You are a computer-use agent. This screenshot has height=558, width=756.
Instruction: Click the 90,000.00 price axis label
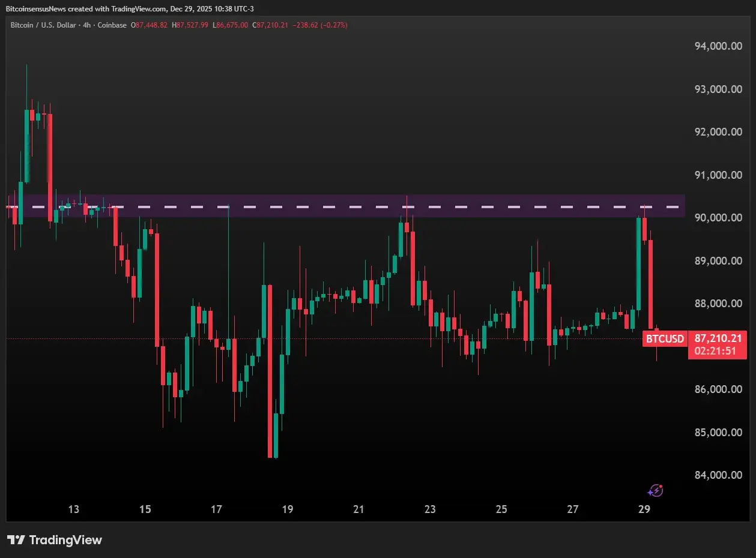pos(718,218)
